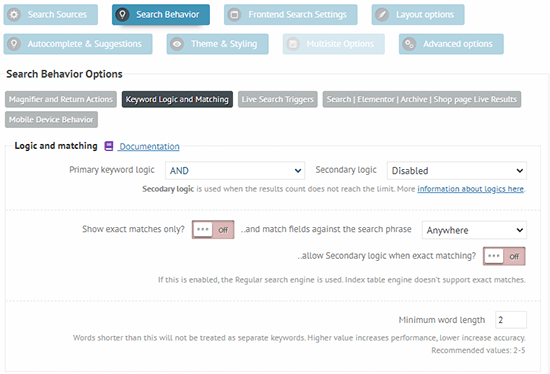
Task: Click the icon on Multisite Options
Action: (293, 44)
